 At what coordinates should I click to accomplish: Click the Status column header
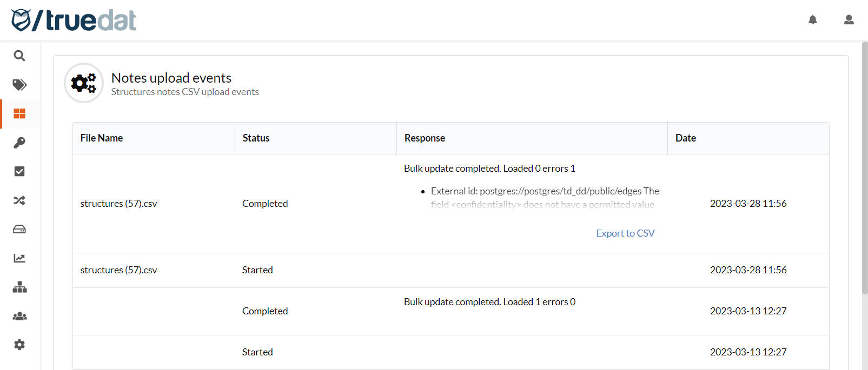point(255,138)
